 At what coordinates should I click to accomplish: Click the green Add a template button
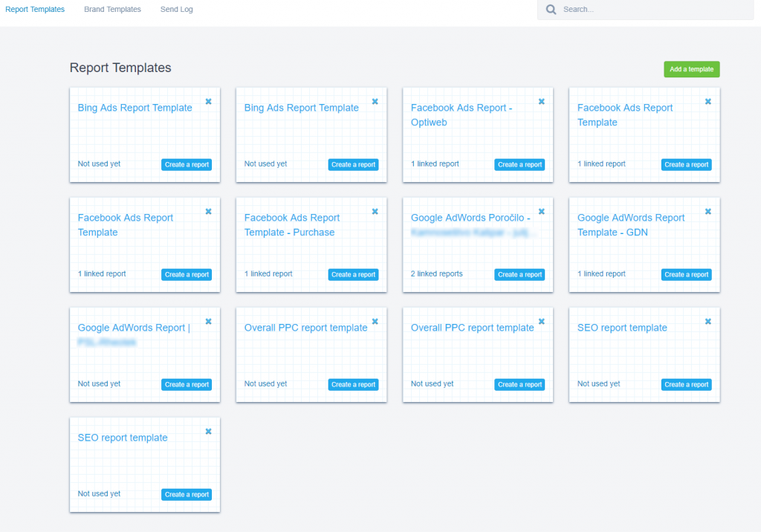(691, 69)
